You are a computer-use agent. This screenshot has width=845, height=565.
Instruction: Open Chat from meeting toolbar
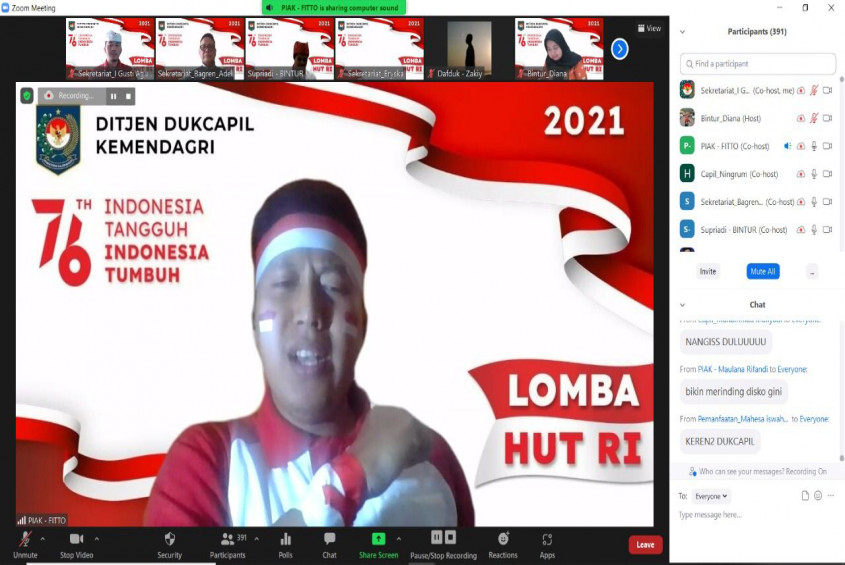point(329,545)
